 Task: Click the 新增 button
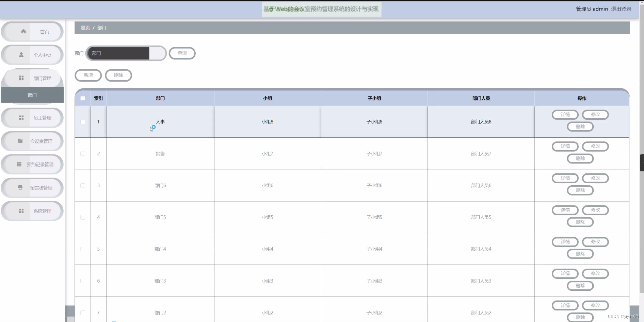tap(88, 75)
